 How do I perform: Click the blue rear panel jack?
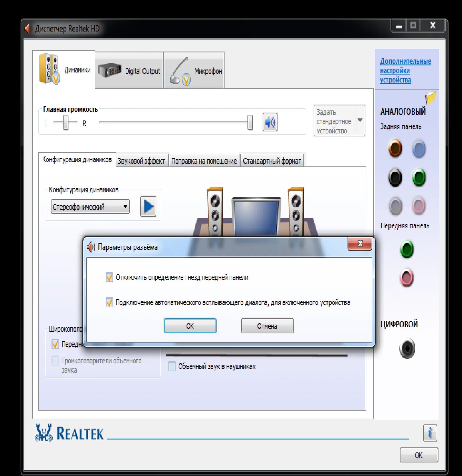pyautogui.click(x=419, y=149)
